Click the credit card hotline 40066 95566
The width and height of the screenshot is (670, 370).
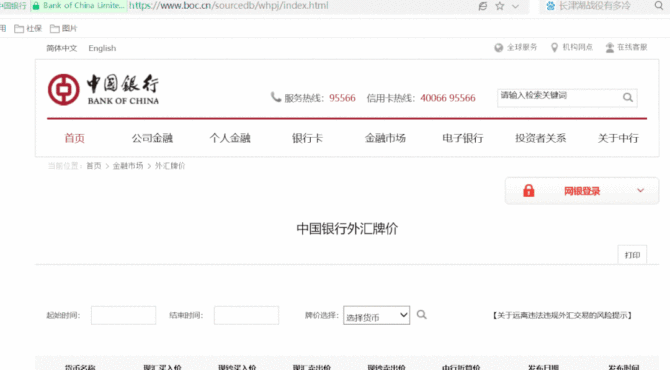(x=448, y=98)
